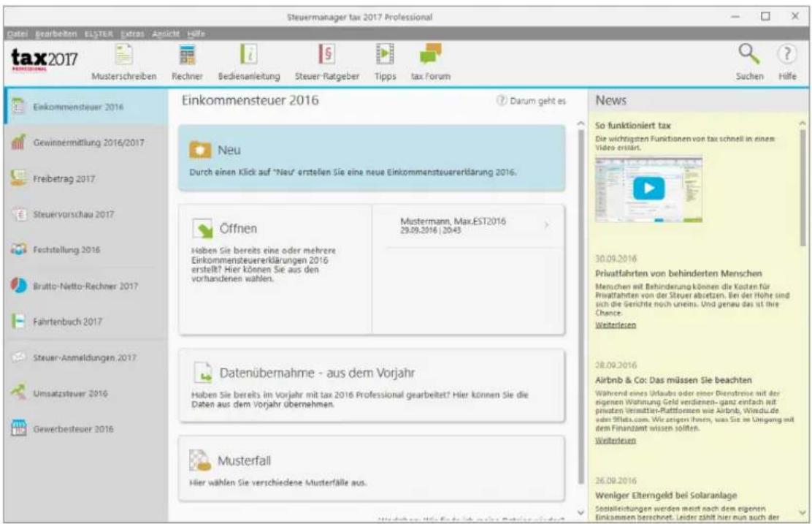Select Freibetrag 2017 sidebar icon
This screenshot has height=524, width=812.
tap(18, 178)
